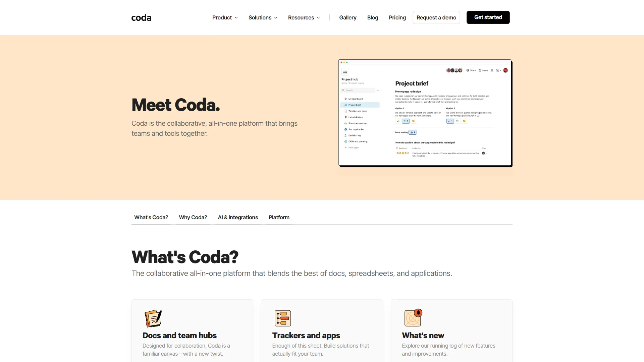
Task: Open the Gallery page
Action: [x=347, y=17]
